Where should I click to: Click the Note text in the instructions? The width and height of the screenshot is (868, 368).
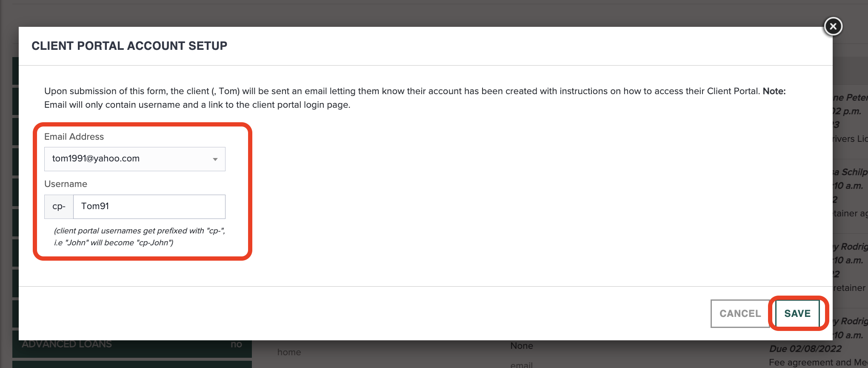pyautogui.click(x=774, y=91)
